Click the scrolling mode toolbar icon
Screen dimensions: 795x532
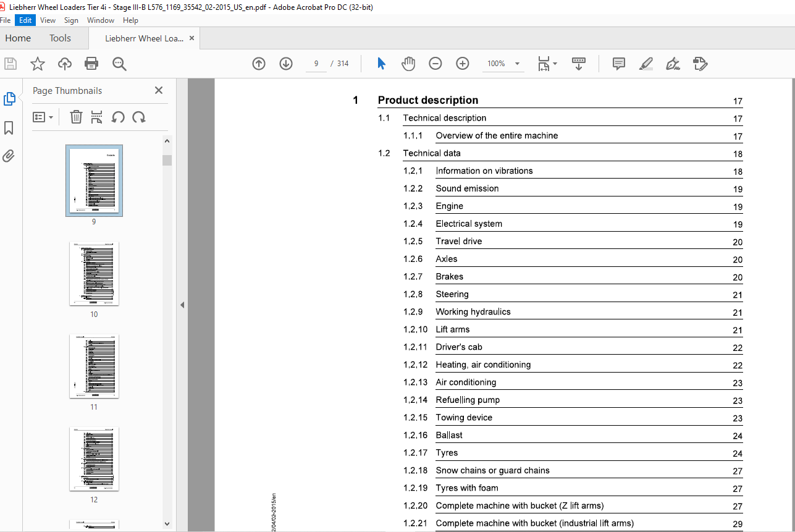[579, 64]
